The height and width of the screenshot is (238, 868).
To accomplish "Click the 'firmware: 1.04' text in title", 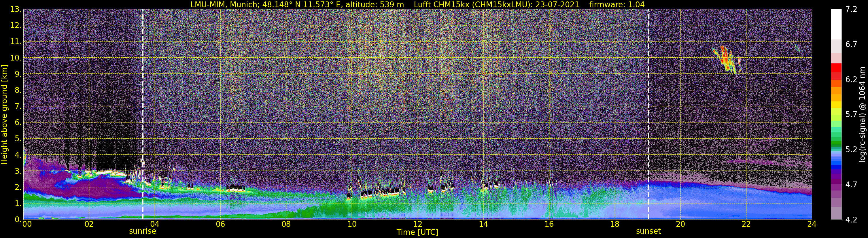I will pyautogui.click(x=617, y=4).
